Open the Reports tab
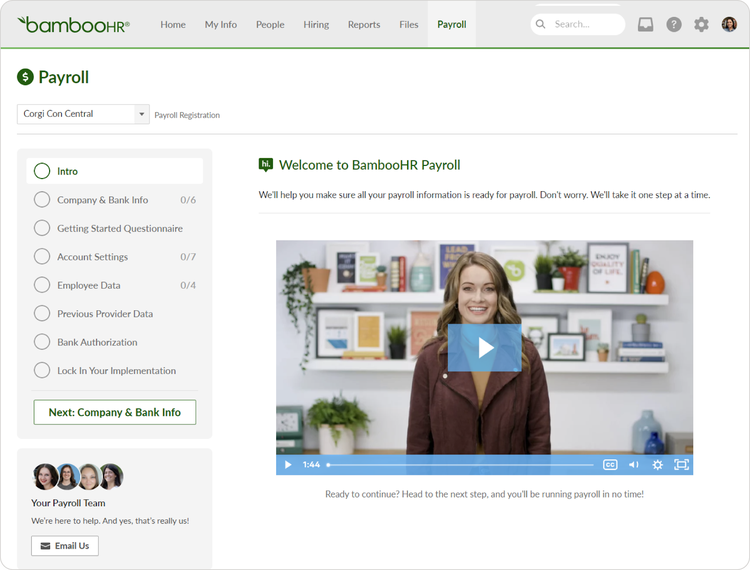750x570 pixels. point(364,24)
